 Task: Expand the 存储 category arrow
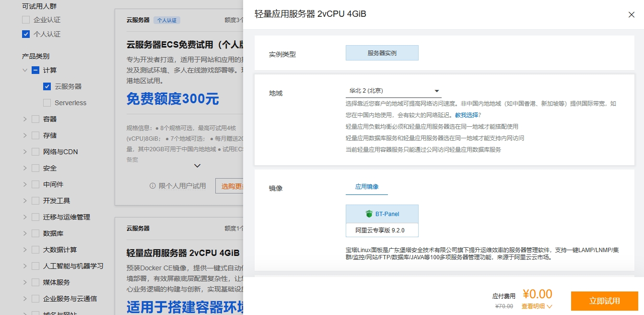point(25,135)
